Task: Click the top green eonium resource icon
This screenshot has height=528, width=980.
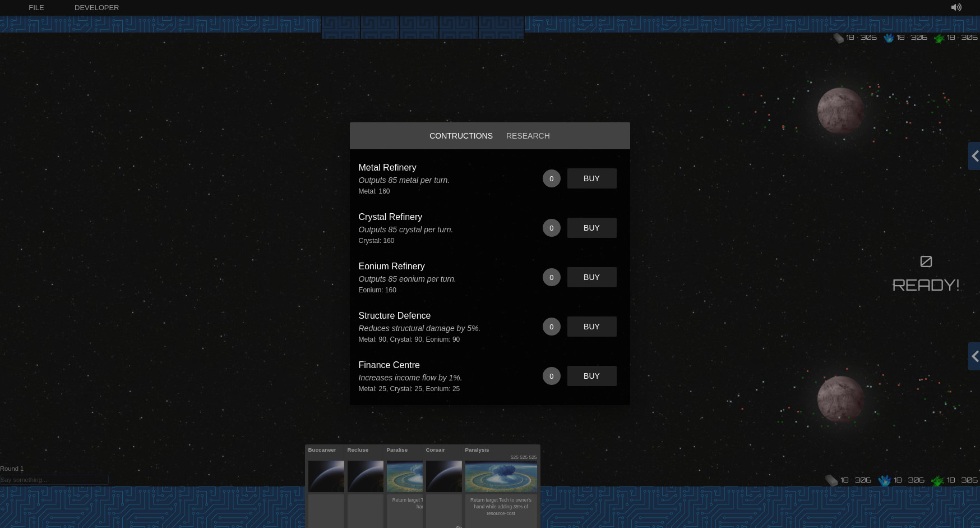Action: (x=939, y=38)
